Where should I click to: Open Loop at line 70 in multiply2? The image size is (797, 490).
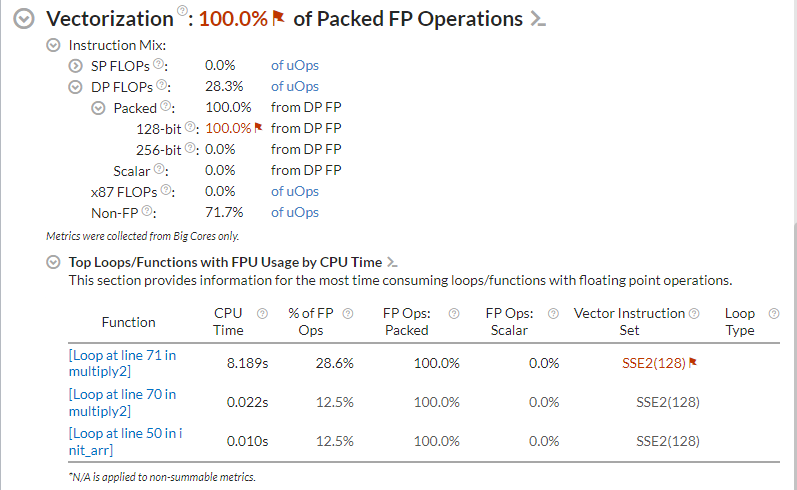122,402
